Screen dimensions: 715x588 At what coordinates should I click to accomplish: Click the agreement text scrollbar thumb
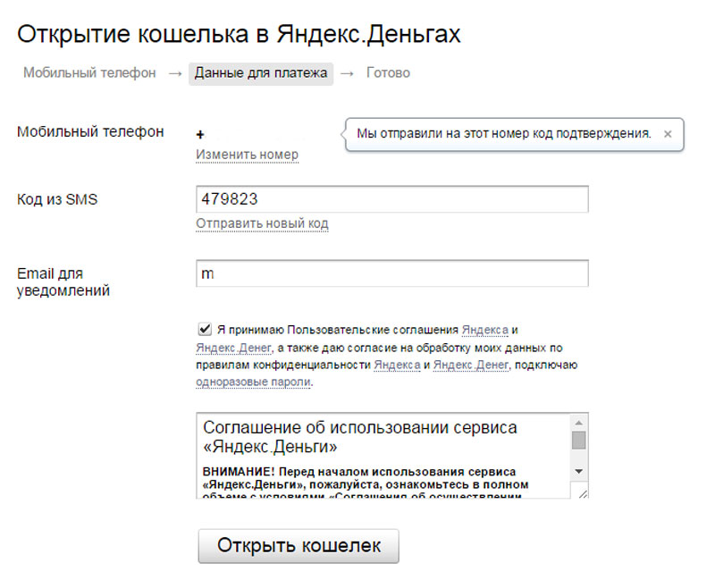pyautogui.click(x=578, y=440)
